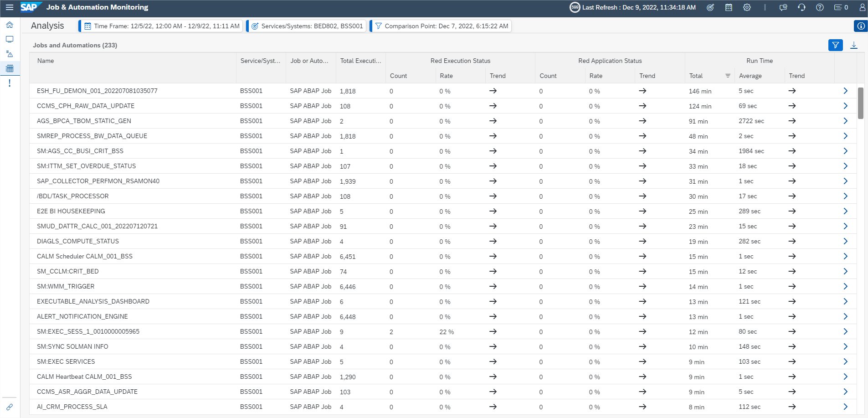Open the alert list sidebar icon
Viewport: 868px width, 418px height.
[10, 54]
